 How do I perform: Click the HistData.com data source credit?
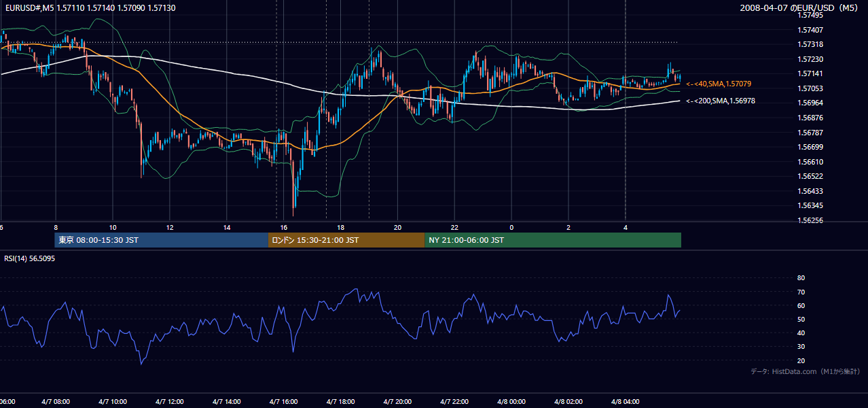click(806, 371)
